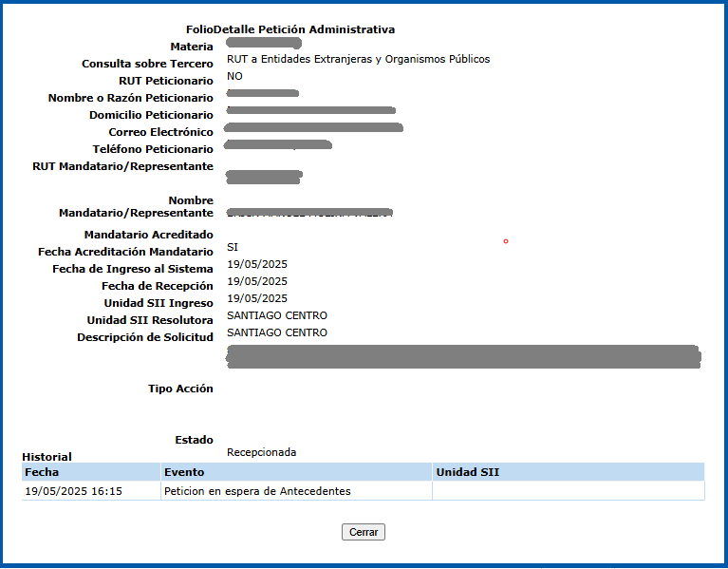Click the Evento column header
Viewport: 728px width, 569px height.
click(296, 472)
